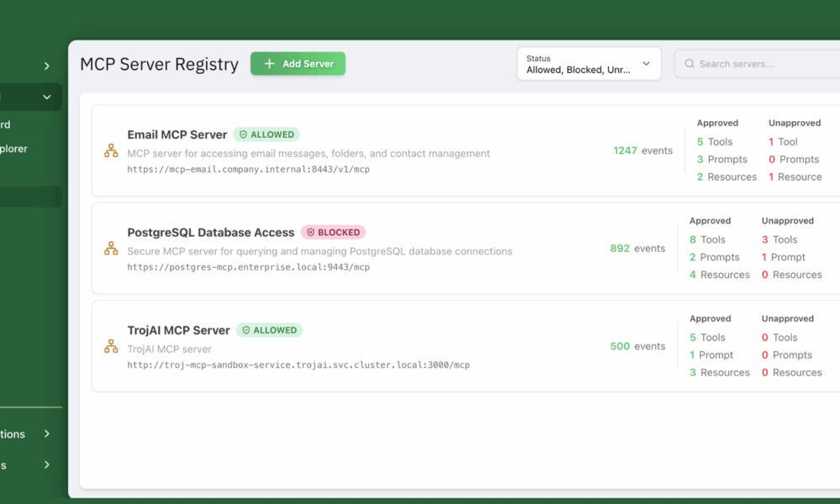Collapse the highlighted sidebar section chevron

[x=47, y=97]
